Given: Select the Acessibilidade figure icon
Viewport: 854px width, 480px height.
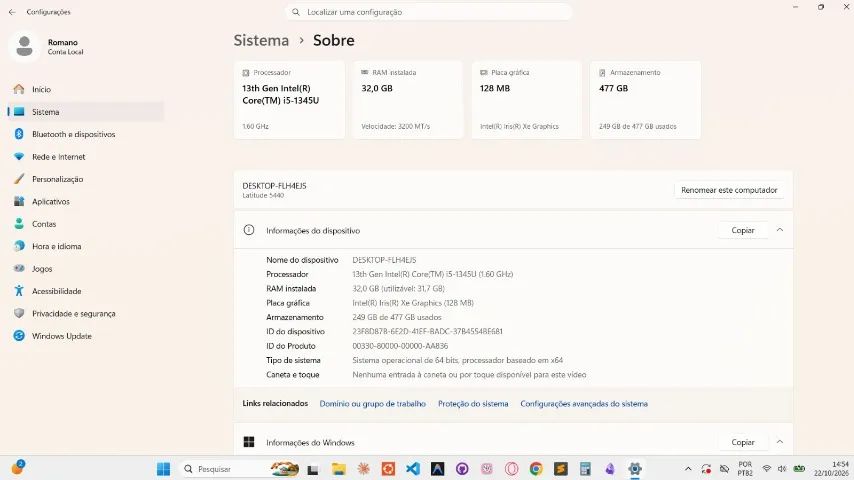Looking at the screenshot, I should [x=19, y=291].
